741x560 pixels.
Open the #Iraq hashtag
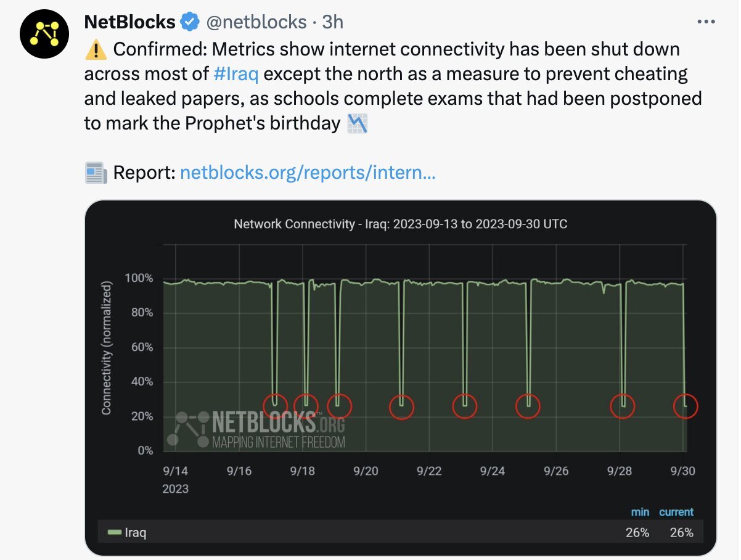point(235,74)
